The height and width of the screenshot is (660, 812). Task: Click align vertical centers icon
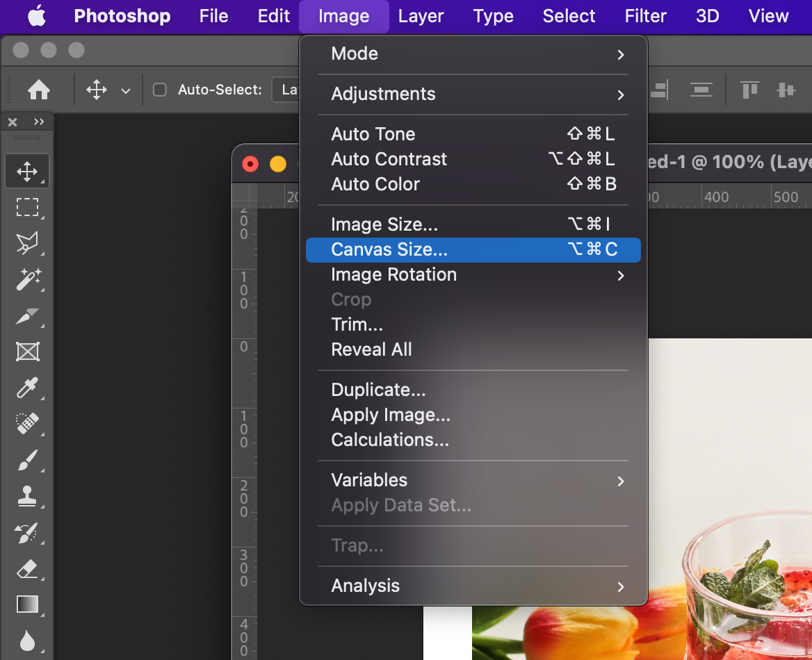pyautogui.click(x=786, y=90)
